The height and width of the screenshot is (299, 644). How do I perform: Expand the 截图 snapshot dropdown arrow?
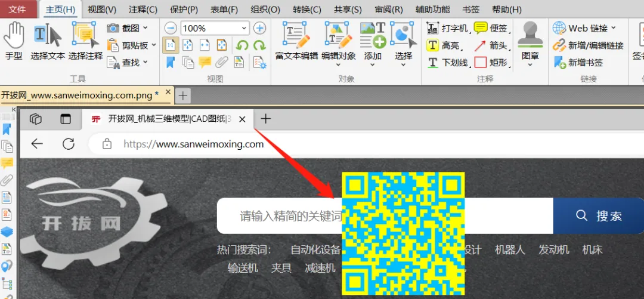(x=145, y=28)
